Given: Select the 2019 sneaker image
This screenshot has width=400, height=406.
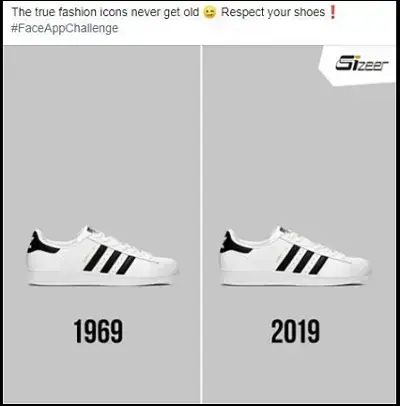Looking at the screenshot, I should [295, 256].
